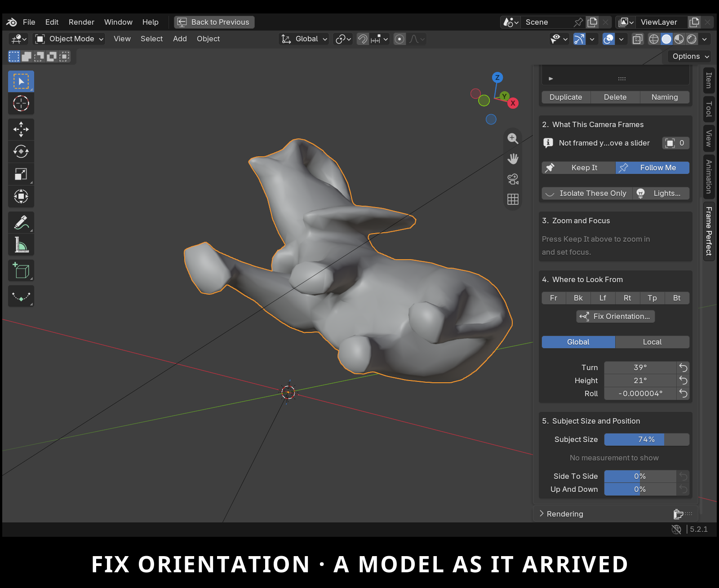Click the Delete button
The height and width of the screenshot is (588, 719).
(x=615, y=97)
